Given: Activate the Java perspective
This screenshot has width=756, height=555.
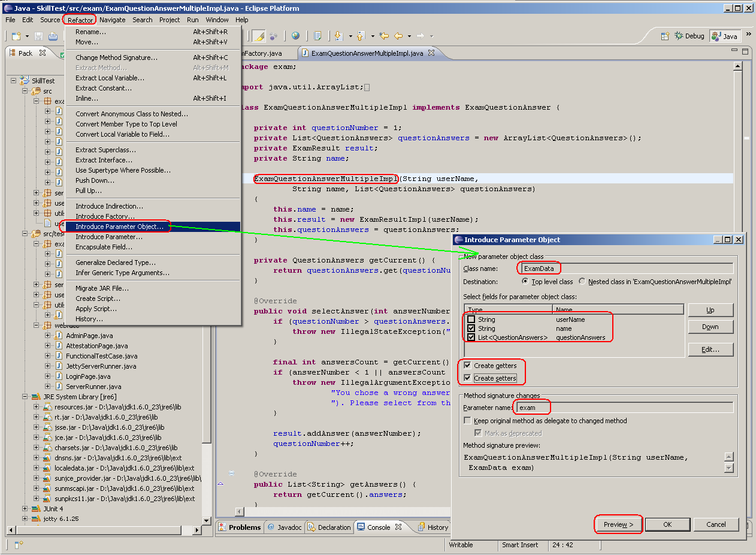Looking at the screenshot, I should coord(725,35).
